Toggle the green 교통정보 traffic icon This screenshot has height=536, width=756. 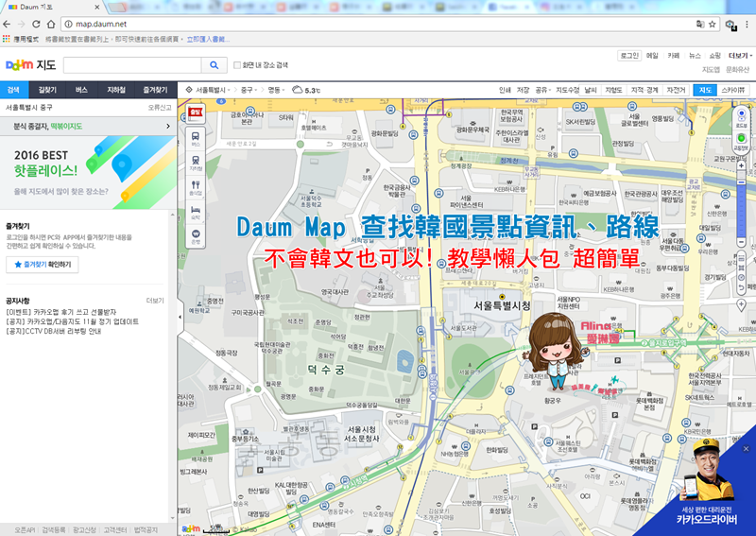pos(741,142)
